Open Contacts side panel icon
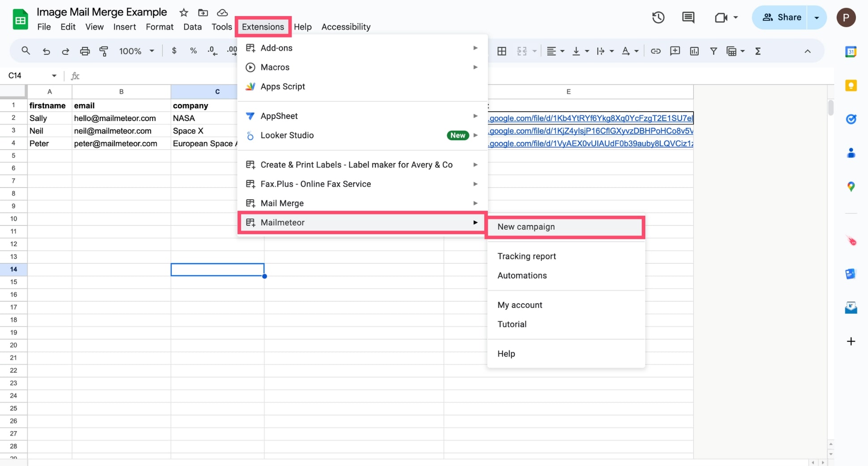The width and height of the screenshot is (868, 466). [x=851, y=153]
